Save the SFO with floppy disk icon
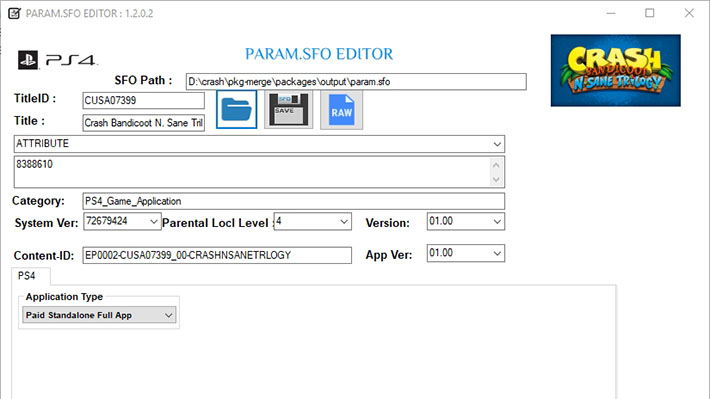 (288, 110)
